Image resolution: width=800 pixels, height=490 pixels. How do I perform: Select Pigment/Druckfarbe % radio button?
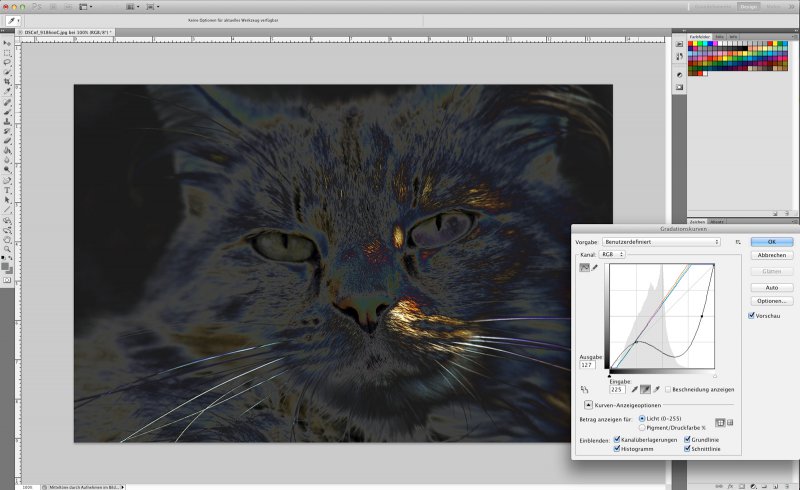pyautogui.click(x=642, y=428)
